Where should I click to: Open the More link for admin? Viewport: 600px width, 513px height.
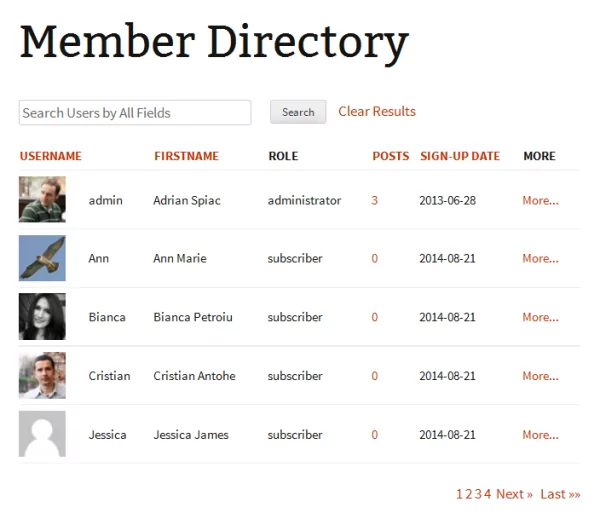point(540,200)
